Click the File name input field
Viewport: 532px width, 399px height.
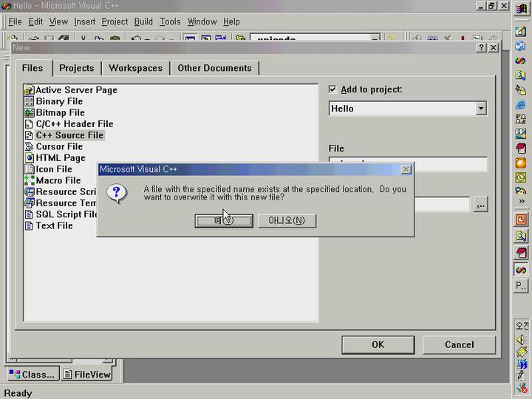coord(408,164)
